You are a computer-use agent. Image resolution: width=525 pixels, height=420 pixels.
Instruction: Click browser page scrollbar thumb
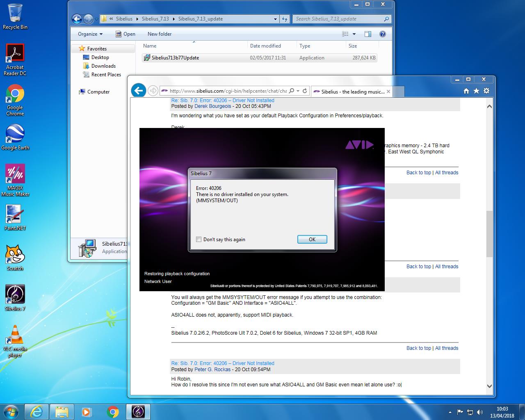tap(489, 234)
